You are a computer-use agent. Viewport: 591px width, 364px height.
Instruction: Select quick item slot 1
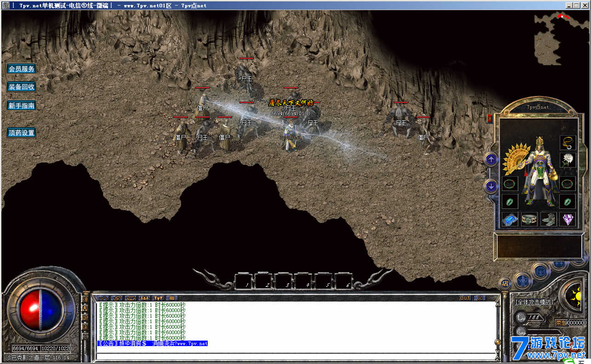[244, 281]
